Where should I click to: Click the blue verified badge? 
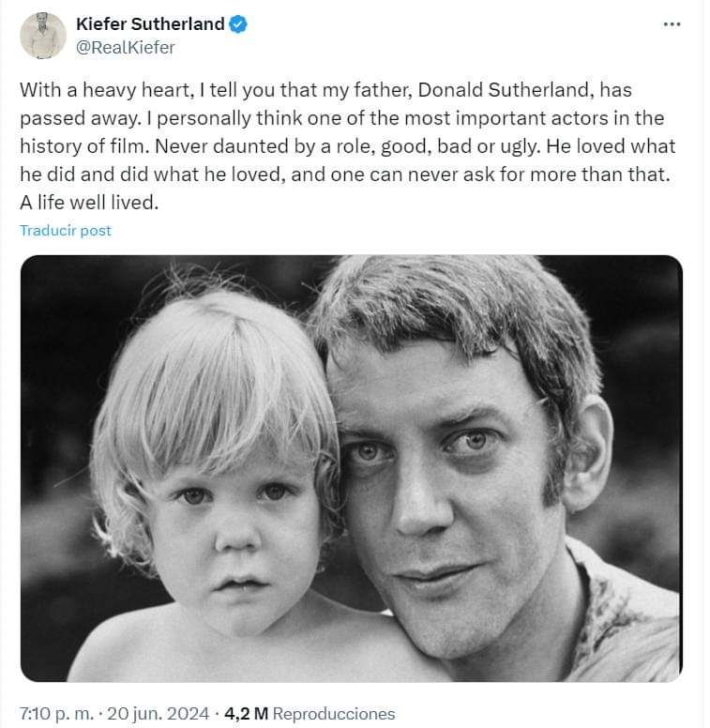click(x=239, y=24)
